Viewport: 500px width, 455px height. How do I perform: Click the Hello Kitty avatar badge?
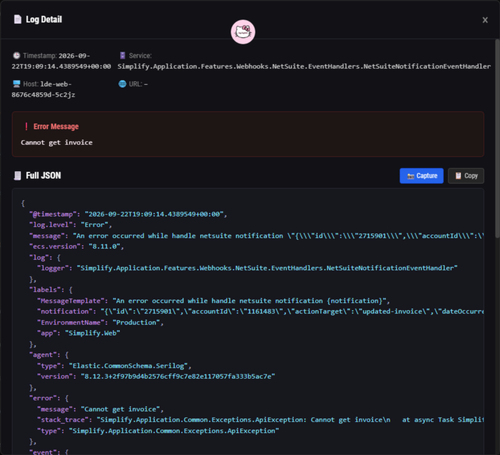tap(243, 32)
